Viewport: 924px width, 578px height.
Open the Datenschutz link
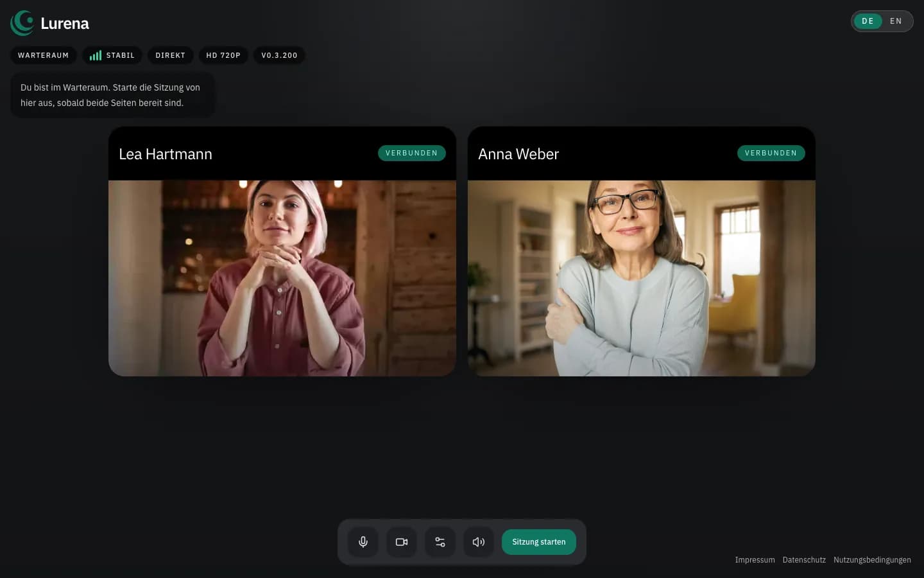click(x=804, y=560)
